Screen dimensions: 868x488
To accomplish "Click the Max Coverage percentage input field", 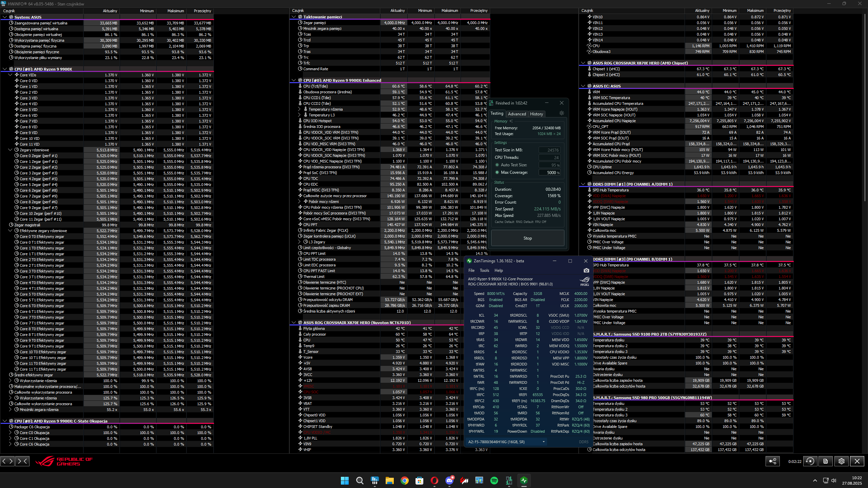I will 549,172.
